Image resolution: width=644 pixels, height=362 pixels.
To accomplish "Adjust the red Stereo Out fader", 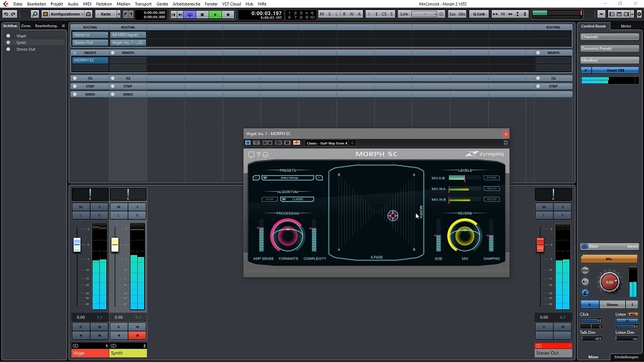I will (540, 244).
